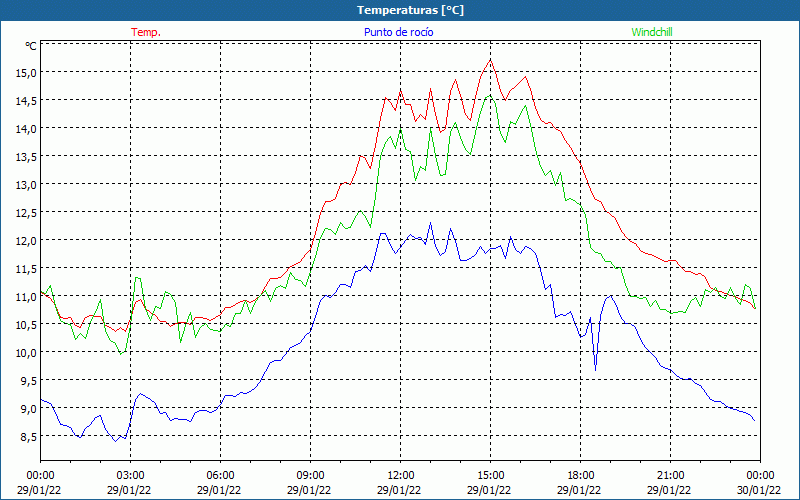Click the 21:00 time axis label
Viewport: 800px width, 500px height.
pyautogui.click(x=670, y=476)
